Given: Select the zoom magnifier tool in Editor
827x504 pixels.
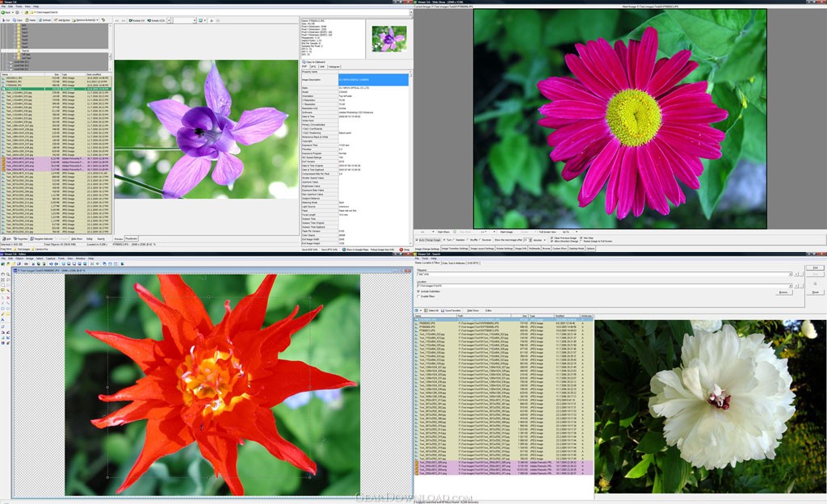Looking at the screenshot, I should pyautogui.click(x=8, y=274).
